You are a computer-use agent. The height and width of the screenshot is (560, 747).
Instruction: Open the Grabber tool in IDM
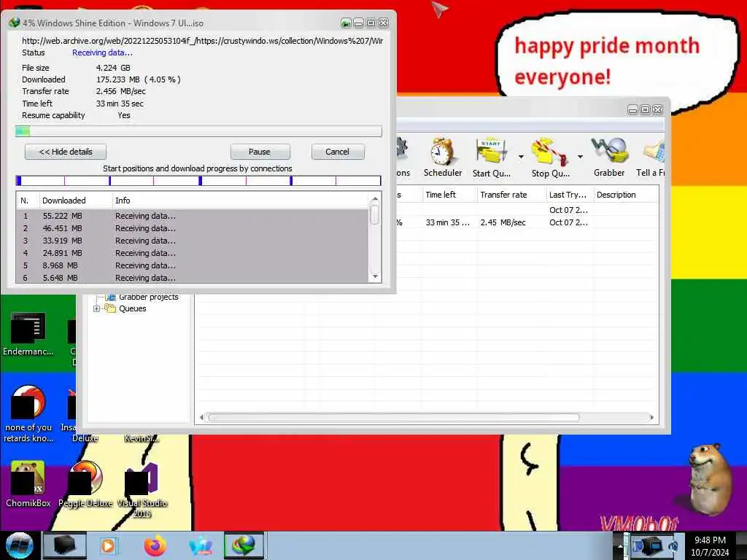pos(609,157)
